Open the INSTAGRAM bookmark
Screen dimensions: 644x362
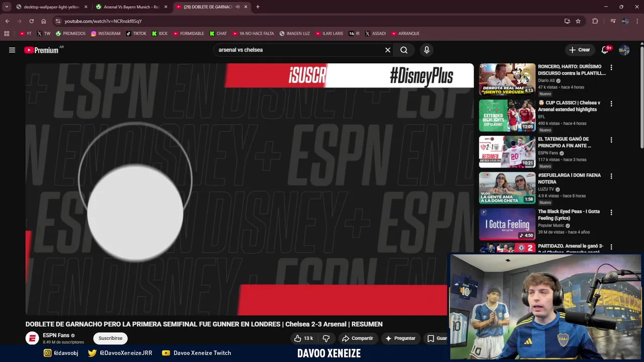click(x=106, y=34)
